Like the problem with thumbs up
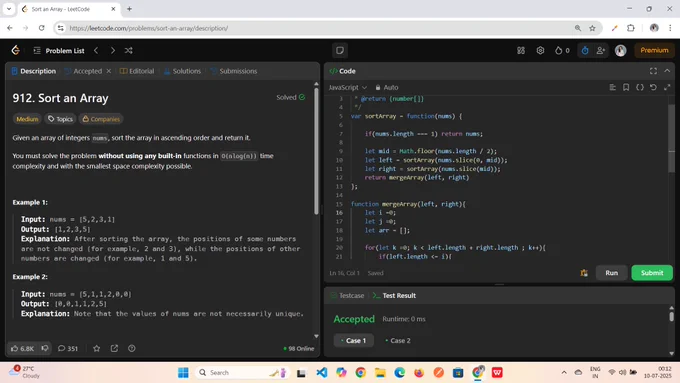Viewport: 680px width, 383px height. point(23,348)
